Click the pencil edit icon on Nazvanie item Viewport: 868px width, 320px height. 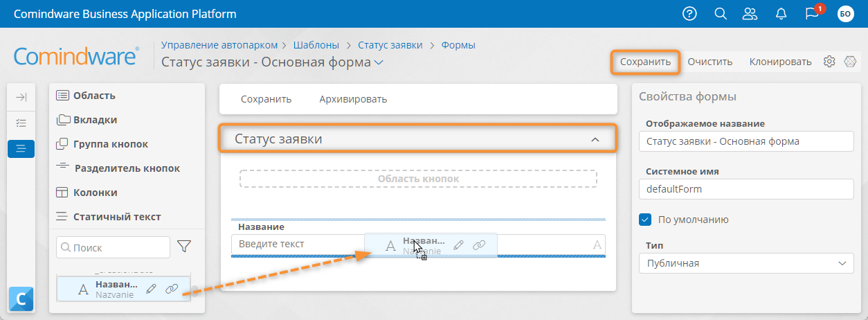152,289
